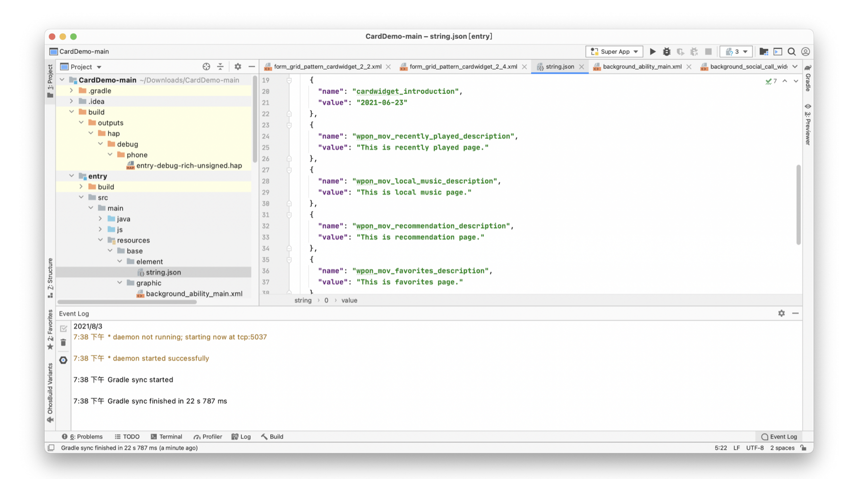
Task: Open the Log tool window
Action: tap(241, 436)
